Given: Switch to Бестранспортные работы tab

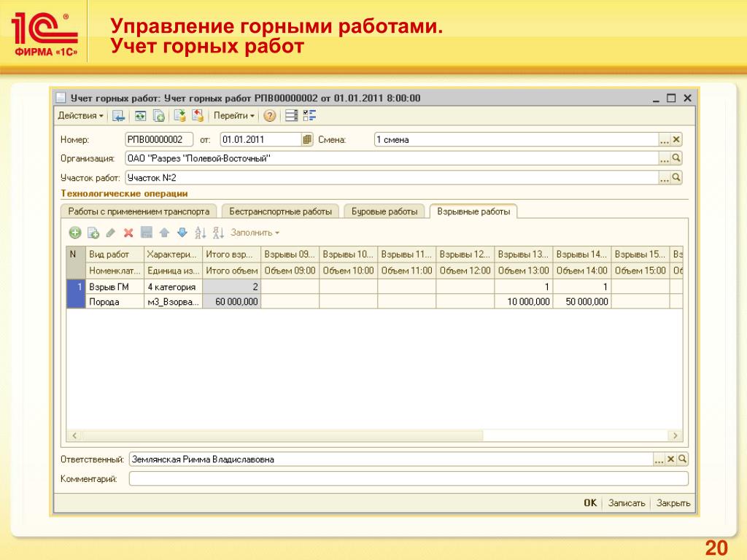Looking at the screenshot, I should [x=281, y=211].
